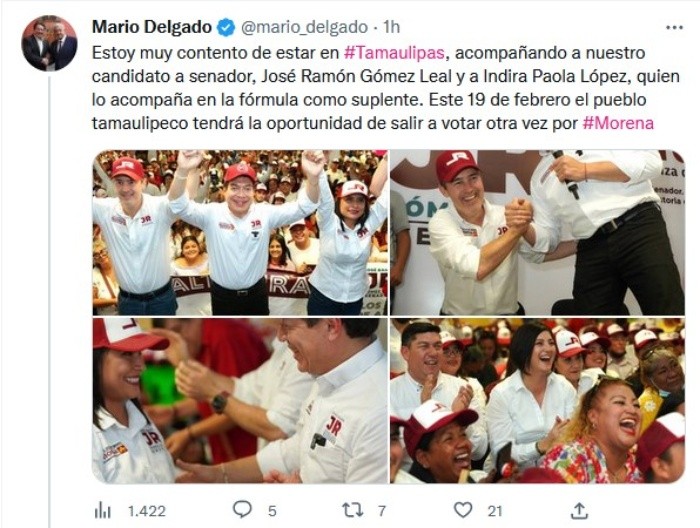
Task: Retweet using the retweet arrows icon
Action: coord(353,510)
